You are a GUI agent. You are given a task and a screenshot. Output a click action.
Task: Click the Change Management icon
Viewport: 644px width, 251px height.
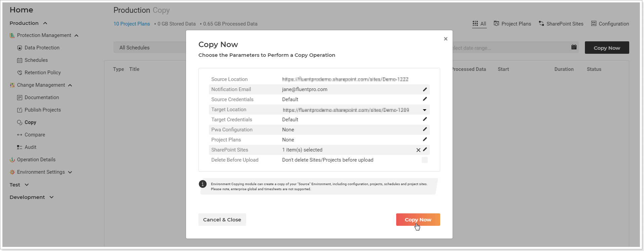pos(12,85)
